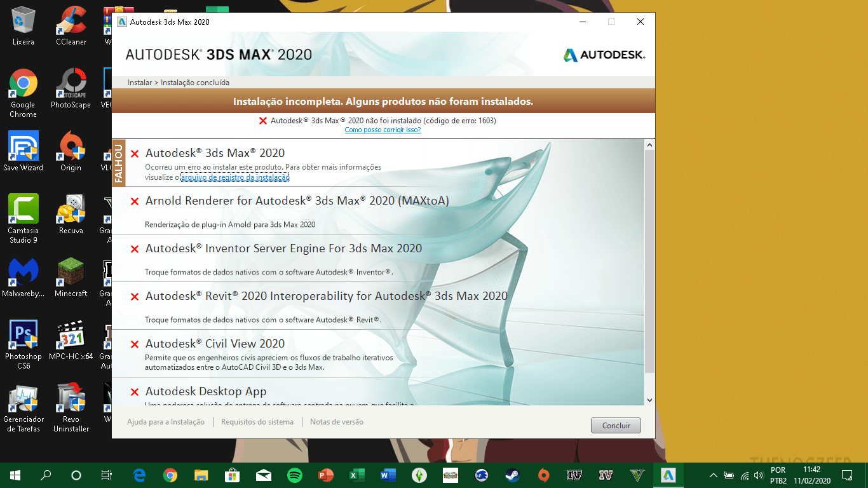Launch Excel from the taskbar

pyautogui.click(x=356, y=475)
